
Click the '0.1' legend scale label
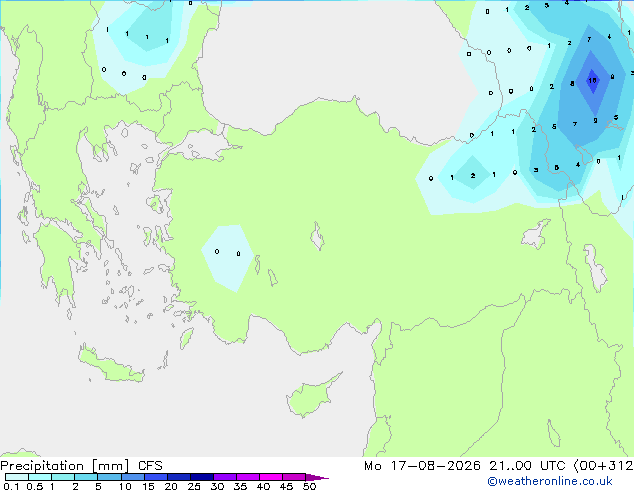click(x=10, y=486)
